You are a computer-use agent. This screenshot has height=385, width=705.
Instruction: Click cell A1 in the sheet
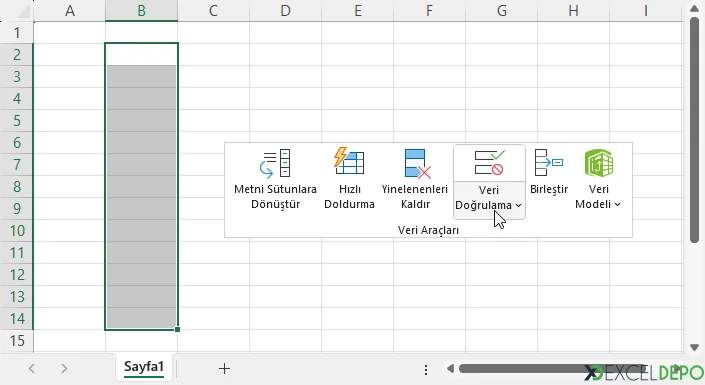pyautogui.click(x=70, y=32)
